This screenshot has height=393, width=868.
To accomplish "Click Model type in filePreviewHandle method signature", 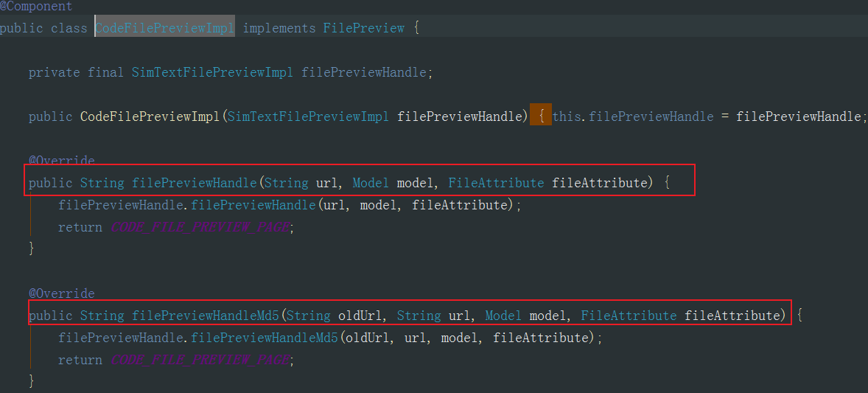I will coord(371,183).
